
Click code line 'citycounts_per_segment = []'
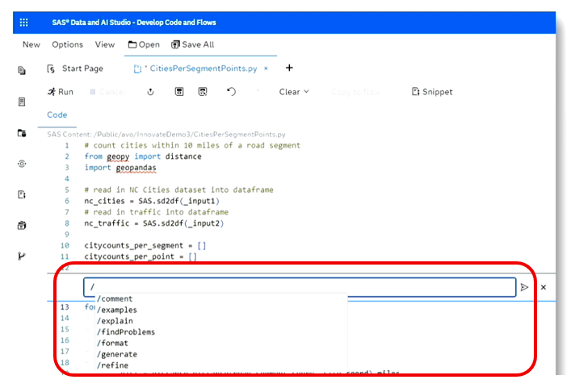pyautogui.click(x=145, y=245)
